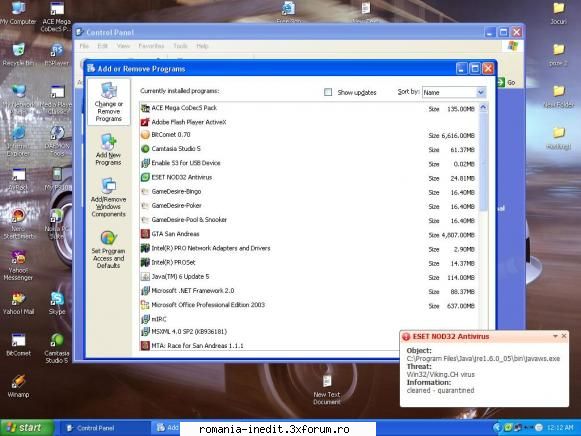Click the ACE Mega CoDecS Pack program icon

tap(145, 108)
